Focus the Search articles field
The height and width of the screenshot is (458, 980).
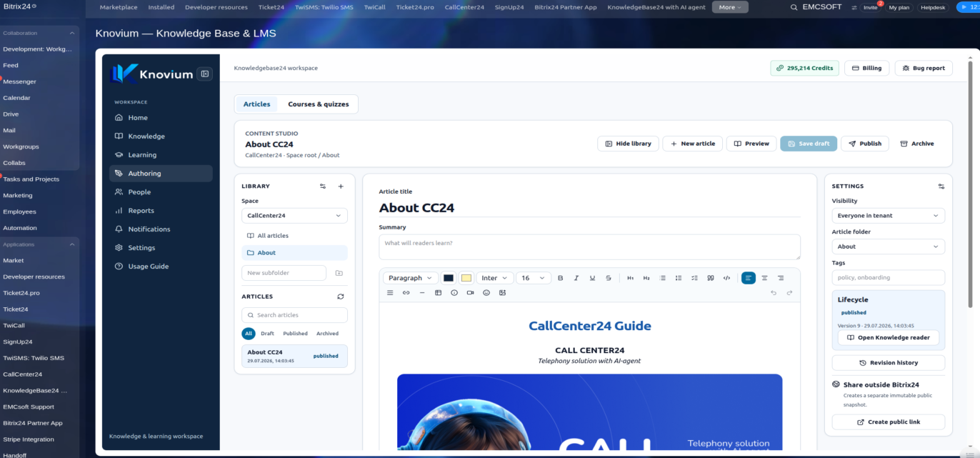coord(294,315)
